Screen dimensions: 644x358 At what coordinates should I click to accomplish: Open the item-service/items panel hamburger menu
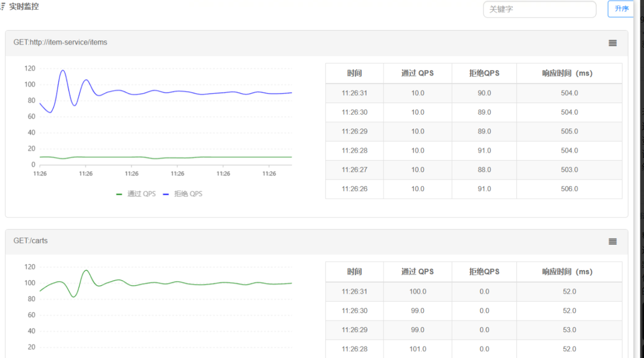(x=612, y=43)
